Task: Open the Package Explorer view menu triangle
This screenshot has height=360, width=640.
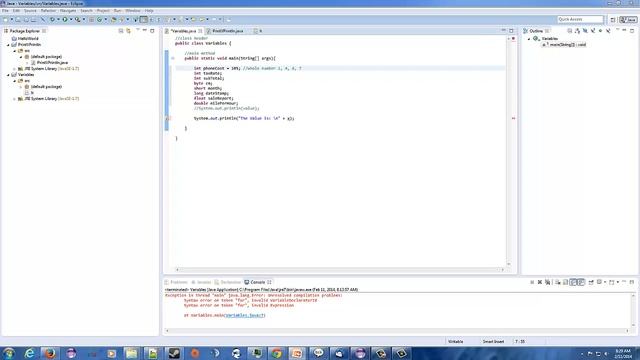Action: tap(138, 30)
